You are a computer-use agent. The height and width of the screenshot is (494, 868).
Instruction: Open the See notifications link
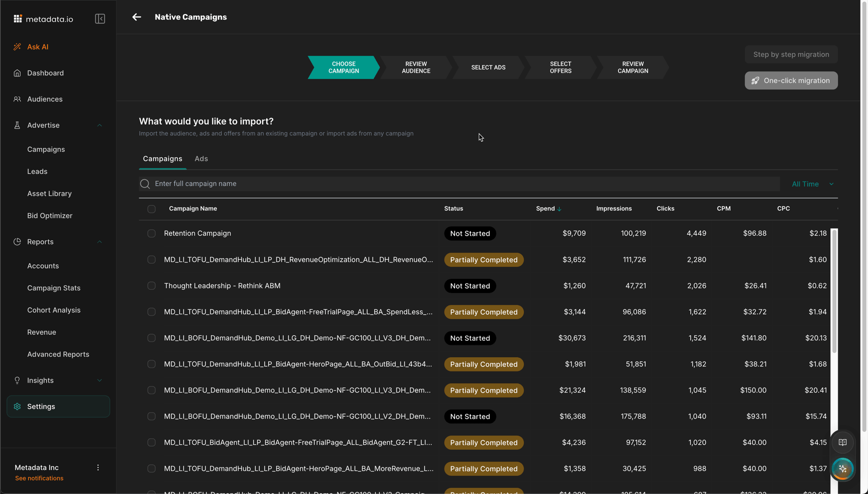39,478
